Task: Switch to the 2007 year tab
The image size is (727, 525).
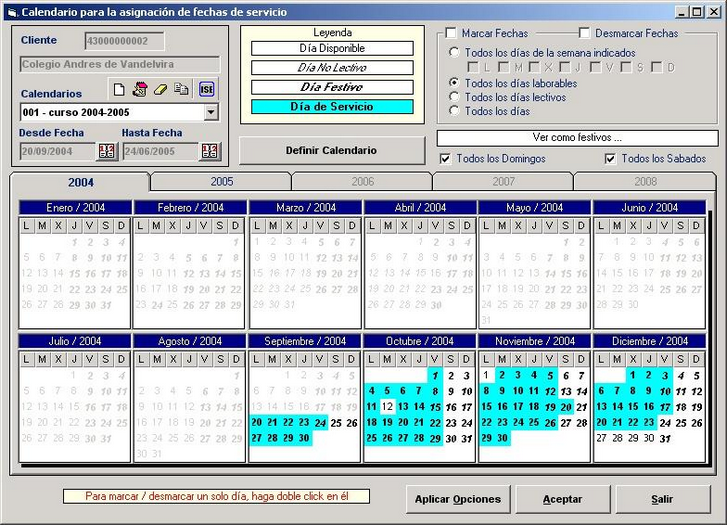Action: point(504,181)
